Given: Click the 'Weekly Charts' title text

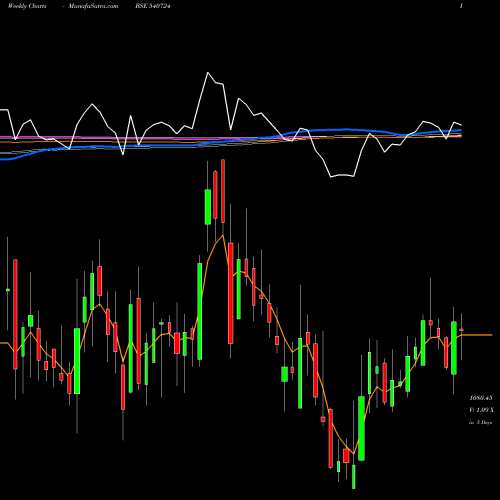Looking at the screenshot, I should 27,6.
